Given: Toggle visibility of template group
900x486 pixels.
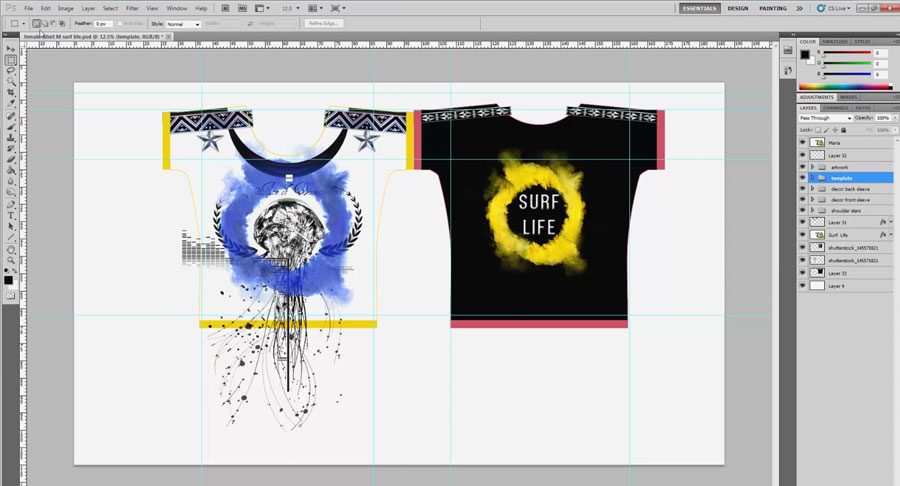Looking at the screenshot, I should [x=802, y=178].
